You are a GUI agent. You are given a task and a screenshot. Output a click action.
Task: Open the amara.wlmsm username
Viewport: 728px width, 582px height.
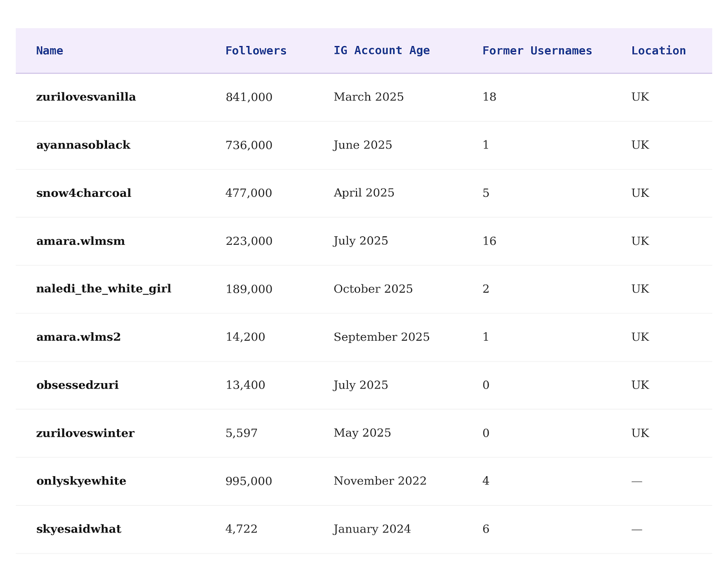coord(80,241)
